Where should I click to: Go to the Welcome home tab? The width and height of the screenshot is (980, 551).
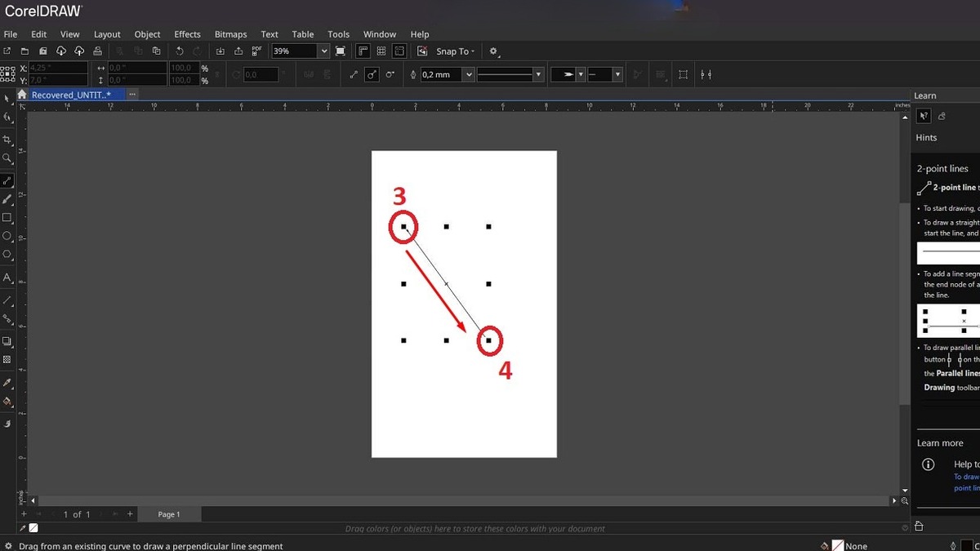coord(22,95)
